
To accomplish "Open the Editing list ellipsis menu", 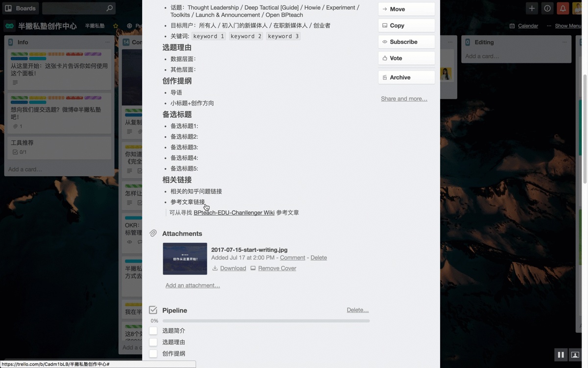I will (565, 42).
